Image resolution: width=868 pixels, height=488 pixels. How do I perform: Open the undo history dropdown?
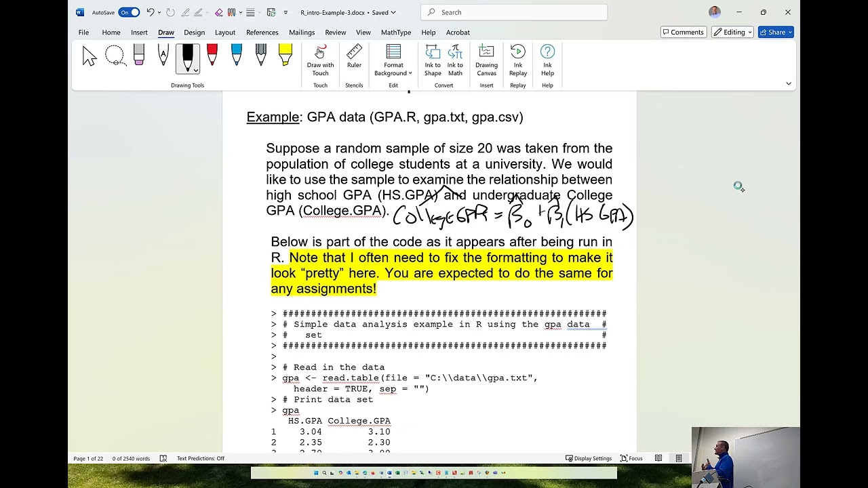(x=159, y=12)
